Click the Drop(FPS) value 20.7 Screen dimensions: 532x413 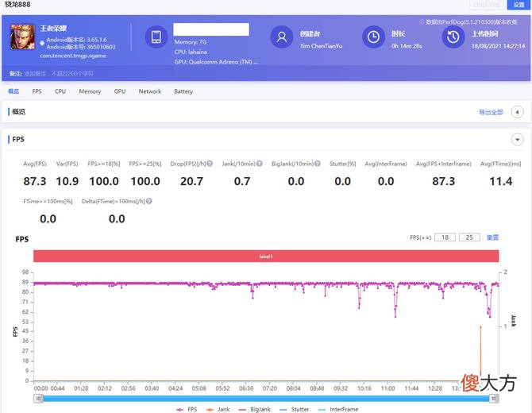pos(191,181)
